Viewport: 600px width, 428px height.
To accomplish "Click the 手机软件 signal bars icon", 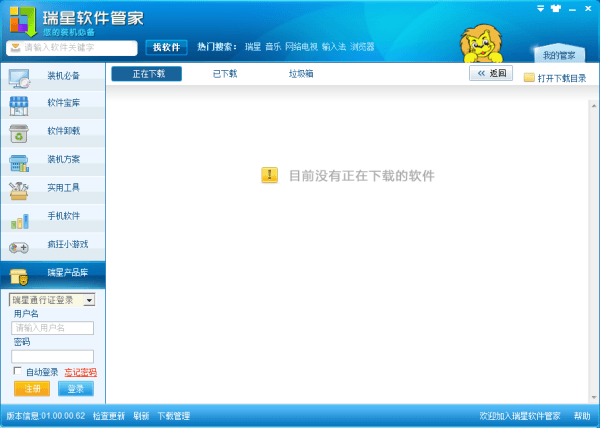I will [x=20, y=221].
